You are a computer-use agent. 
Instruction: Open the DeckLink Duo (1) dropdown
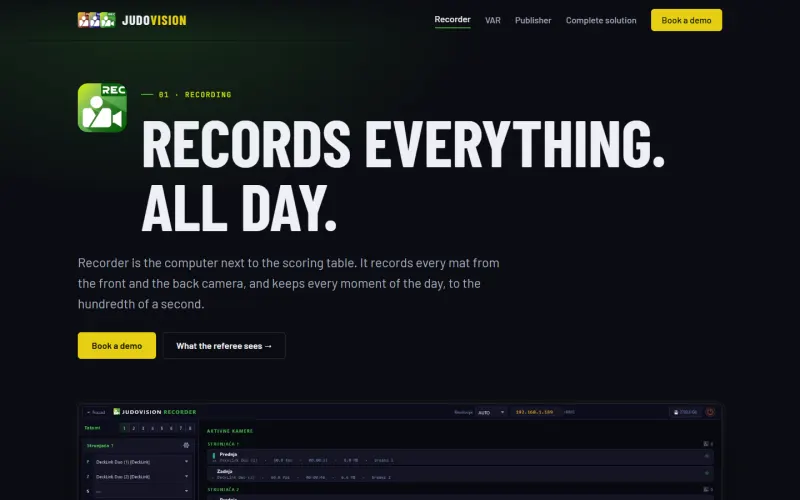(141, 462)
